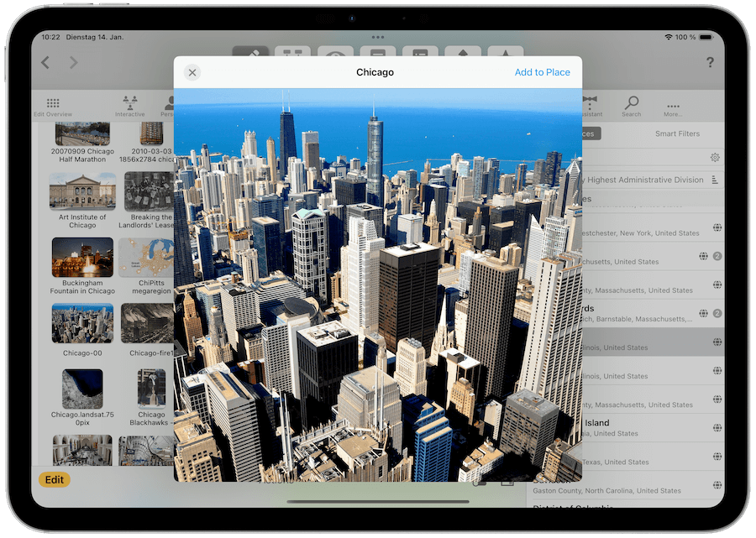The image size is (756, 538).
Task: Close the Chicago picture popup
Action: pyautogui.click(x=192, y=72)
